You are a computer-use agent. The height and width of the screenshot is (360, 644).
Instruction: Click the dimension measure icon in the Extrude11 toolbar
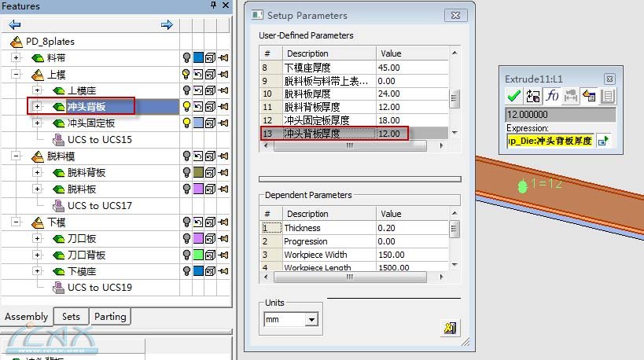coord(571,96)
